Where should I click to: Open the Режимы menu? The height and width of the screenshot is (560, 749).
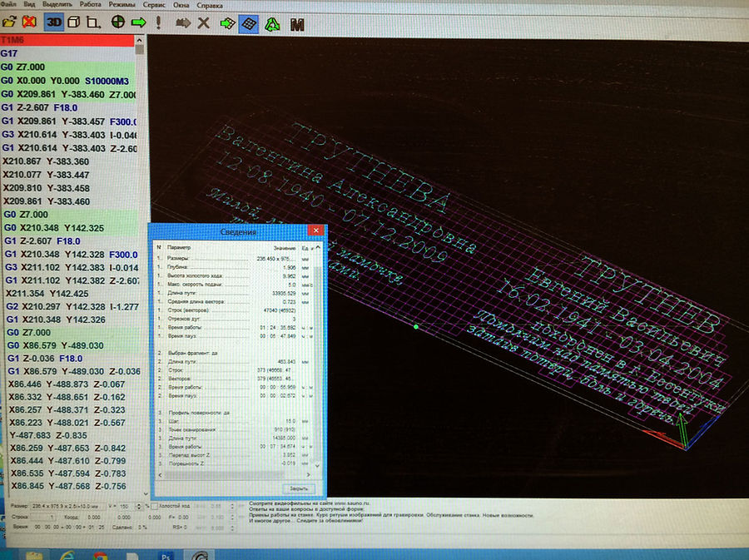point(121,5)
